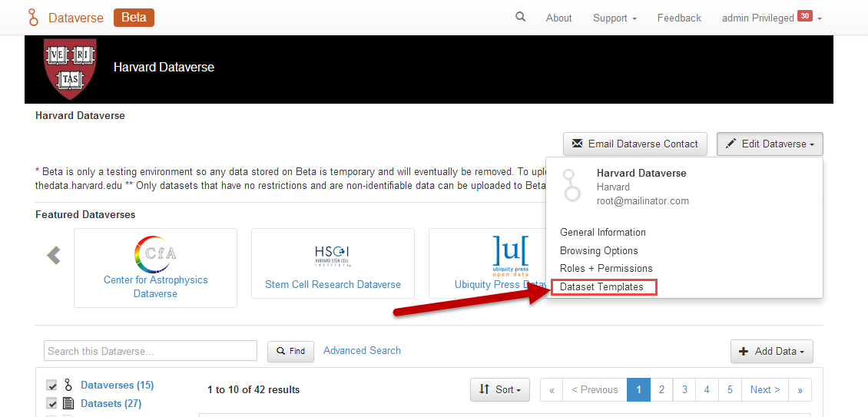868x417 pixels.
Task: Open the Add Data dropdown
Action: [x=772, y=351]
